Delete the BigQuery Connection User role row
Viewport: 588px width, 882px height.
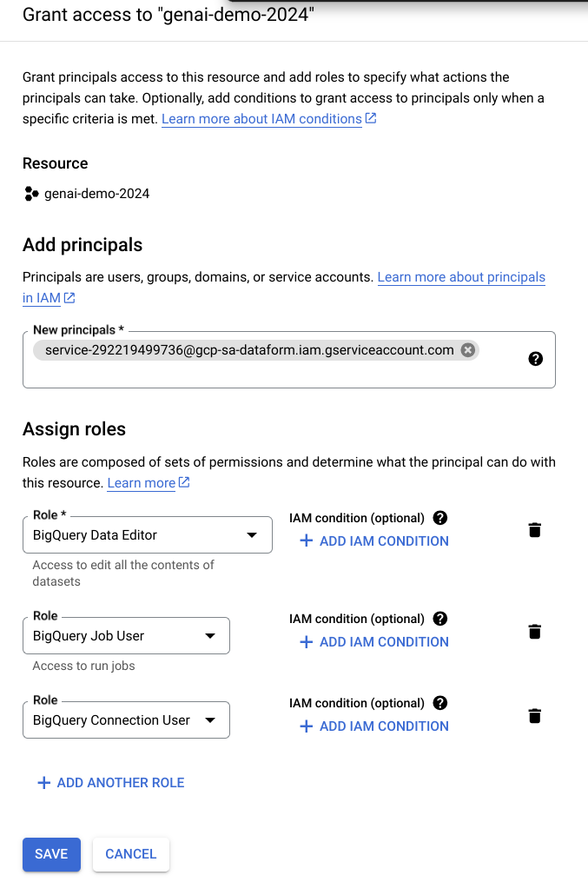click(535, 716)
